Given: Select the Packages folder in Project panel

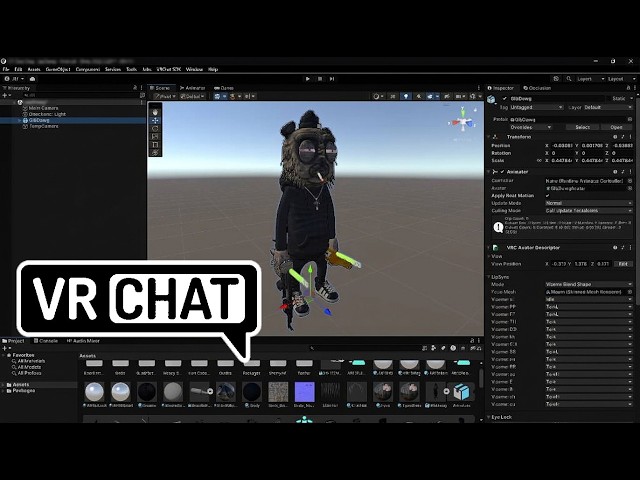Looking at the screenshot, I should click(23, 391).
